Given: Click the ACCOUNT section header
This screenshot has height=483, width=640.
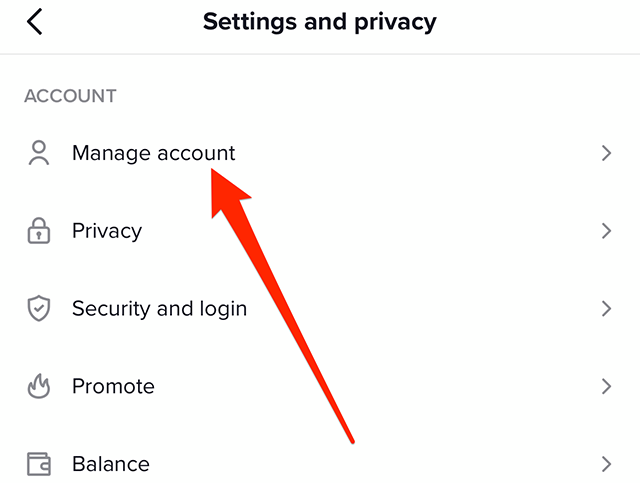Looking at the screenshot, I should coord(70,96).
